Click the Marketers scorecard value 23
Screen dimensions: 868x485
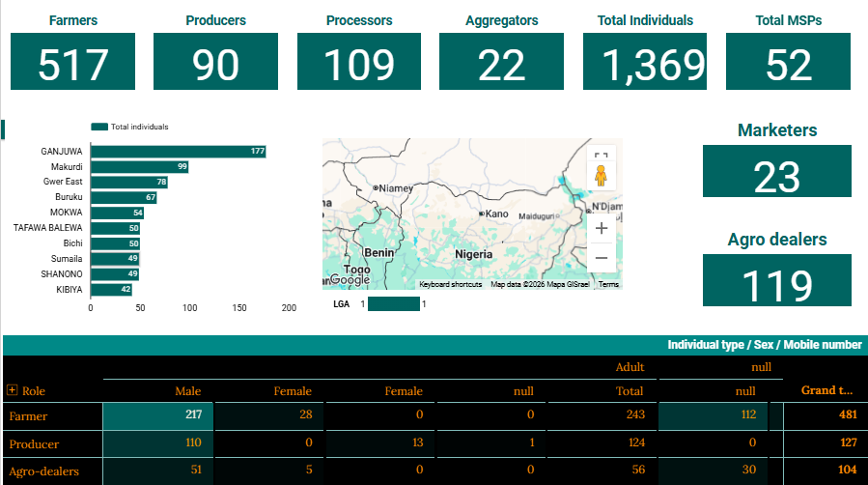click(776, 177)
